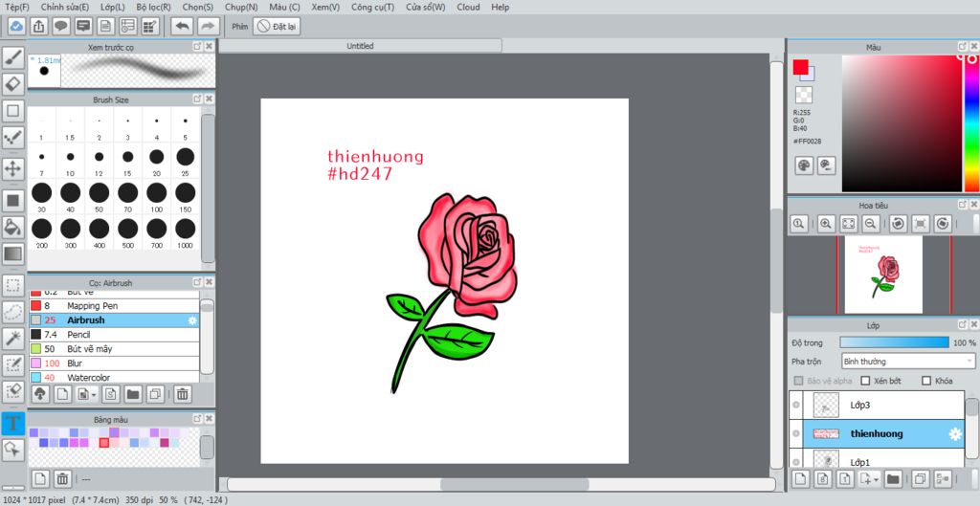Click the navigator rose thumbnail preview

click(x=883, y=275)
